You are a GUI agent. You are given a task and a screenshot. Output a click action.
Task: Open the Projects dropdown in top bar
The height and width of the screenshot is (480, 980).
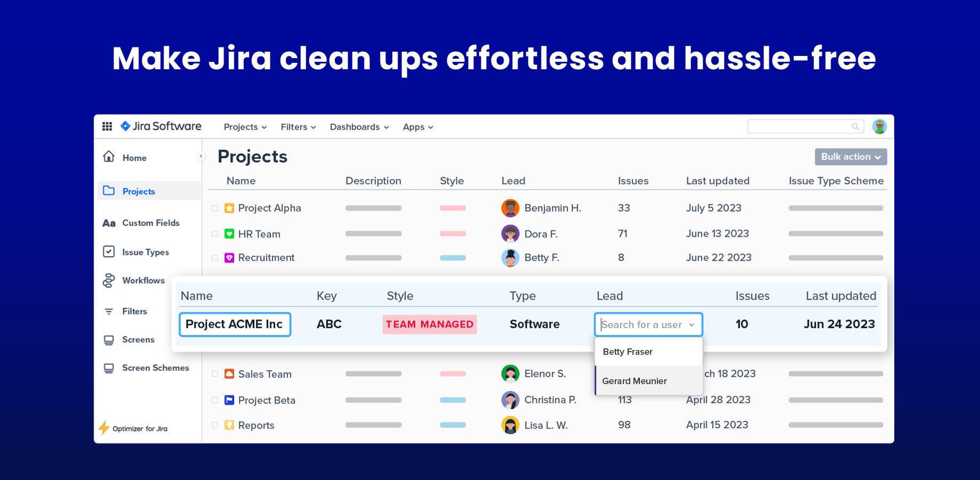245,127
